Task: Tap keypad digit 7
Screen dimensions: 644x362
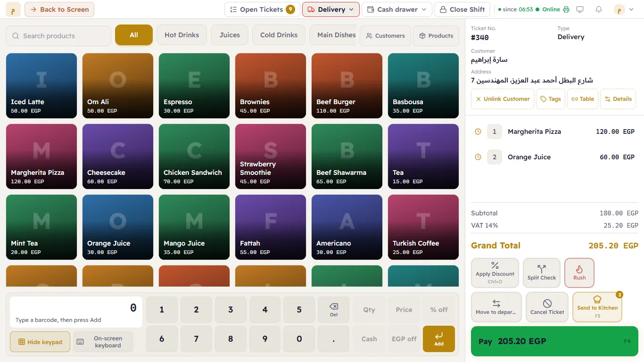Action: tap(196, 339)
